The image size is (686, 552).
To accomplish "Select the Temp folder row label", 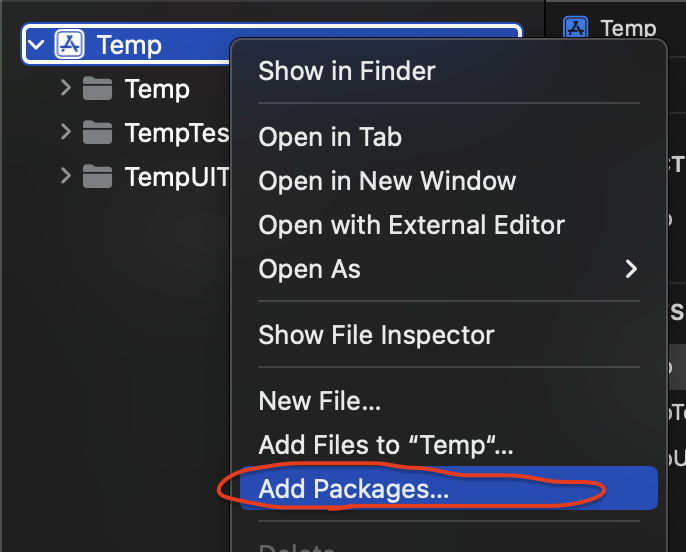I will (x=157, y=90).
